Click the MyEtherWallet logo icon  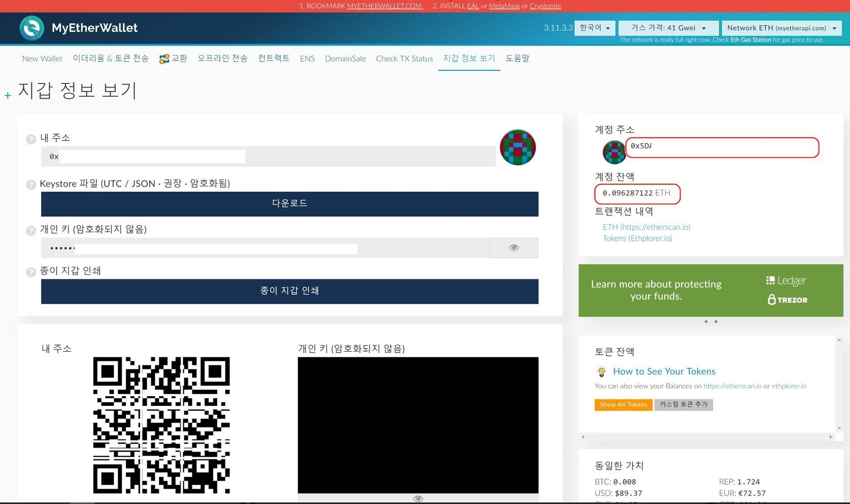pos(32,28)
